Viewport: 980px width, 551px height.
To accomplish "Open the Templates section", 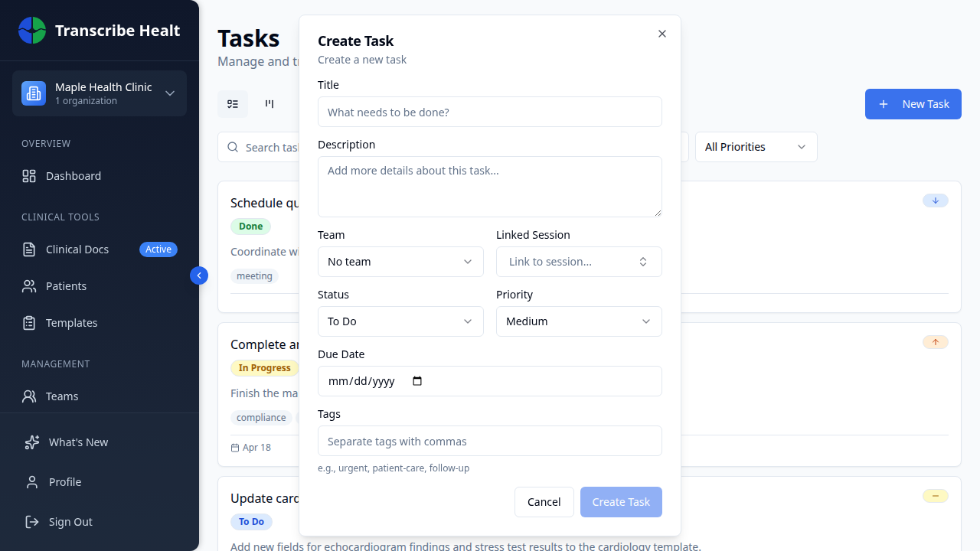I will tap(70, 322).
